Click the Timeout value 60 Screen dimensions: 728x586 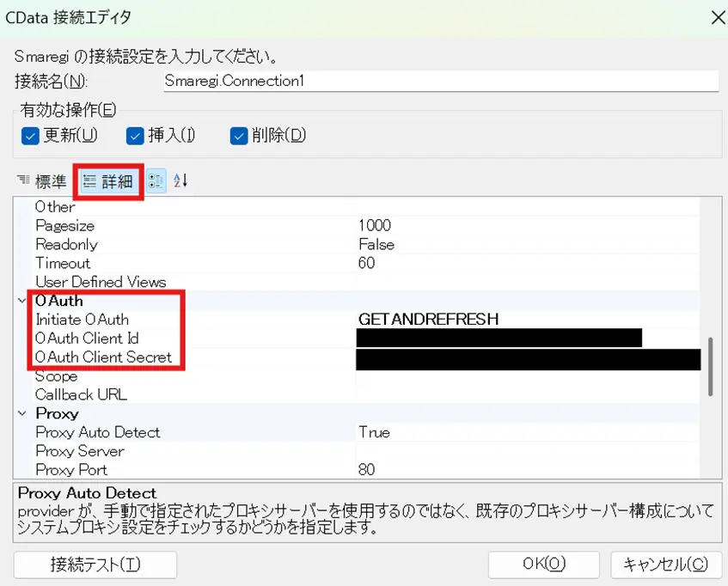tap(366, 263)
